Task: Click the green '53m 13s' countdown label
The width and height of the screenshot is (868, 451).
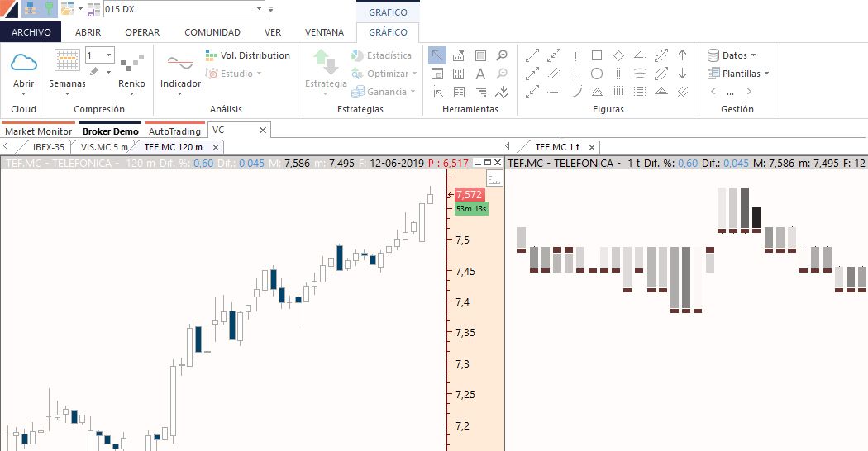Action: click(x=471, y=209)
